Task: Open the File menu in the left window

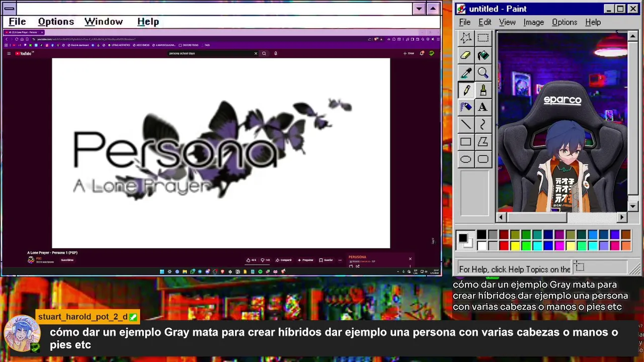Action: [x=17, y=22]
